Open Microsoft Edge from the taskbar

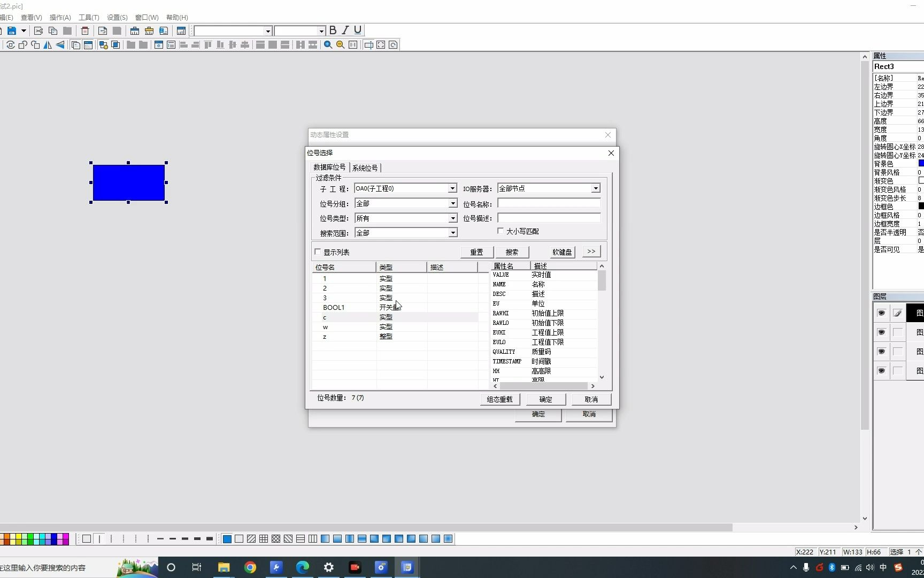pos(303,567)
